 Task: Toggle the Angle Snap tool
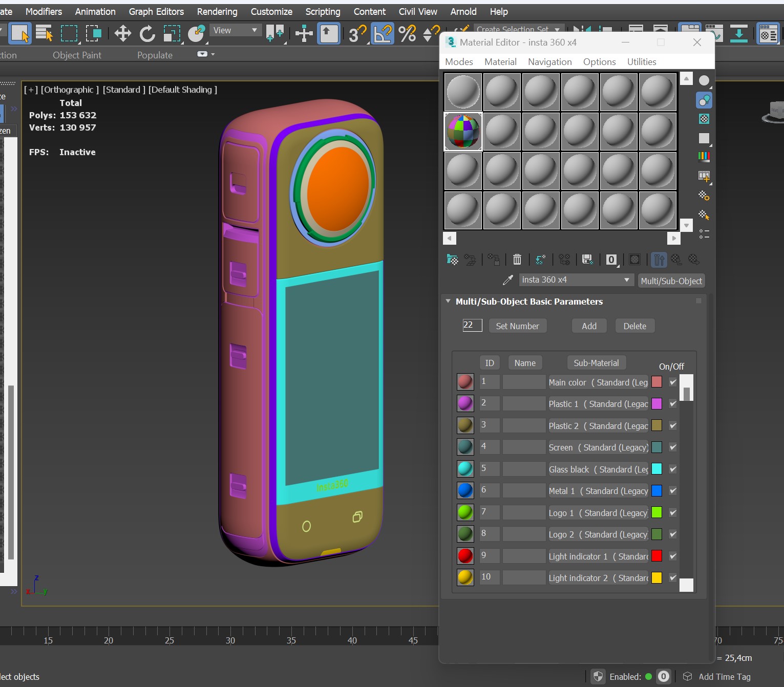[382, 34]
